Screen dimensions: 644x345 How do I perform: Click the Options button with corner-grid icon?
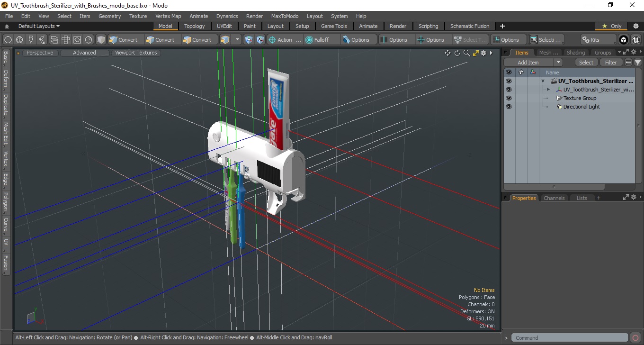pos(509,40)
